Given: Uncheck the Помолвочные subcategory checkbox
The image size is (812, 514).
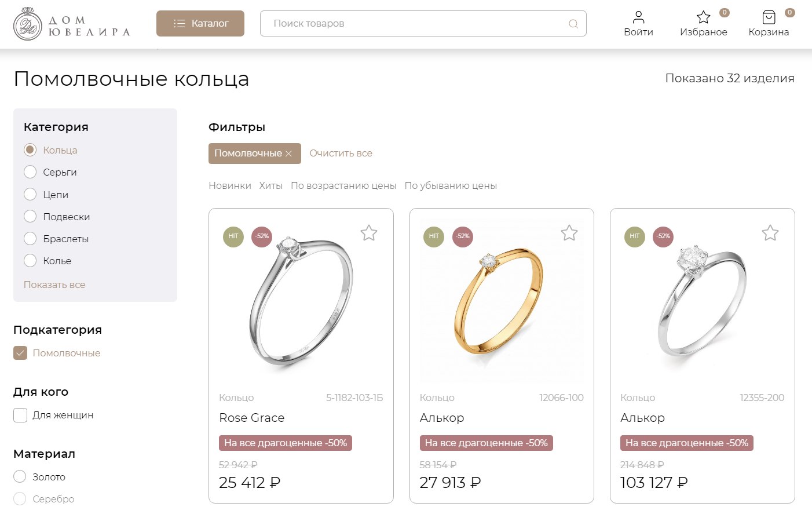Looking at the screenshot, I should [x=20, y=353].
